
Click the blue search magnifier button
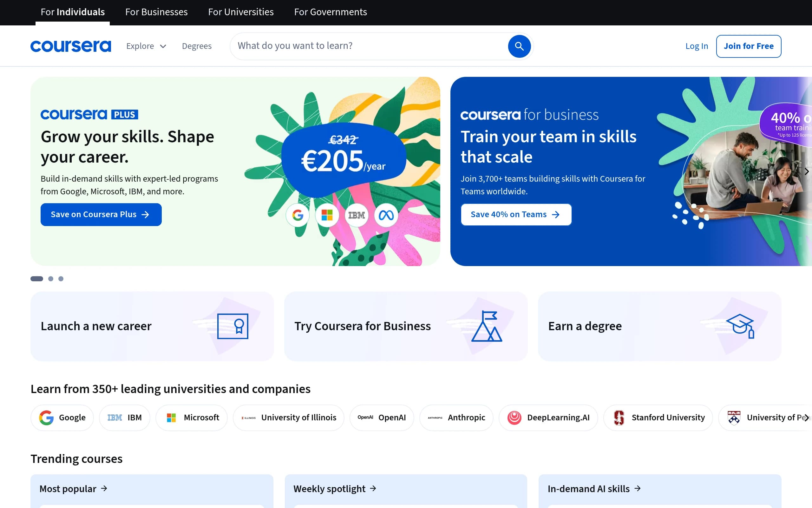519,46
